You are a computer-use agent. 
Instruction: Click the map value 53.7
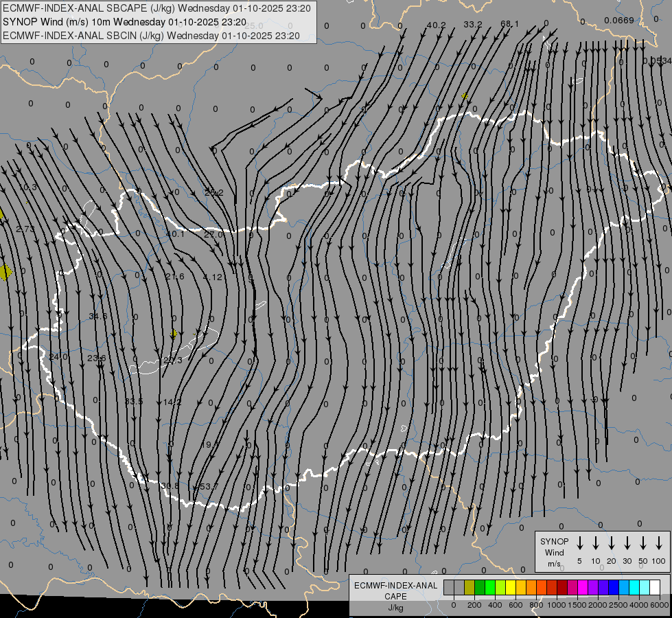[x=209, y=486]
